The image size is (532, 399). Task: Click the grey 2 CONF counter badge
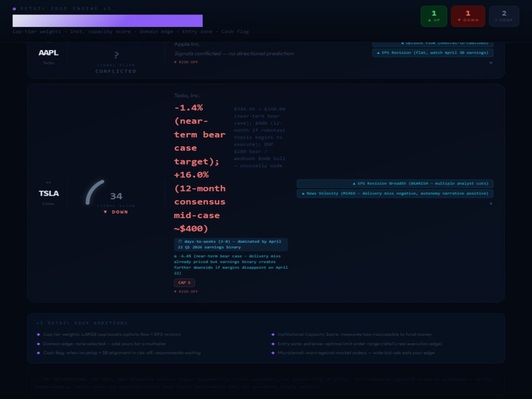click(504, 16)
